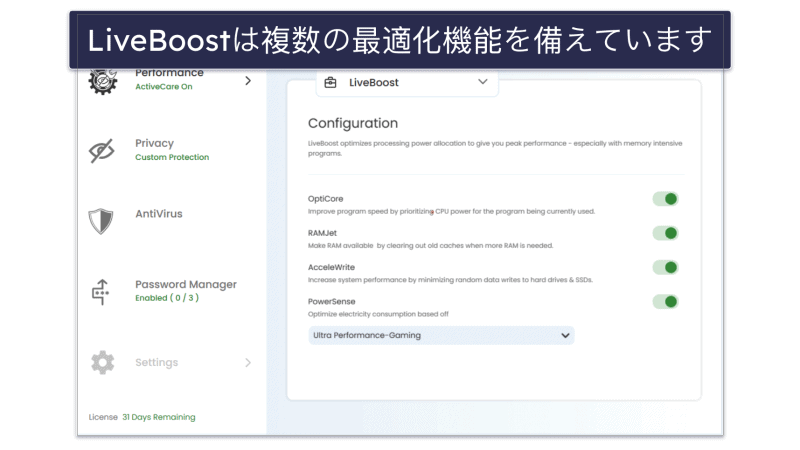This screenshot has height=450, width=800.
Task: Open the Privacy section
Action: tap(154, 143)
